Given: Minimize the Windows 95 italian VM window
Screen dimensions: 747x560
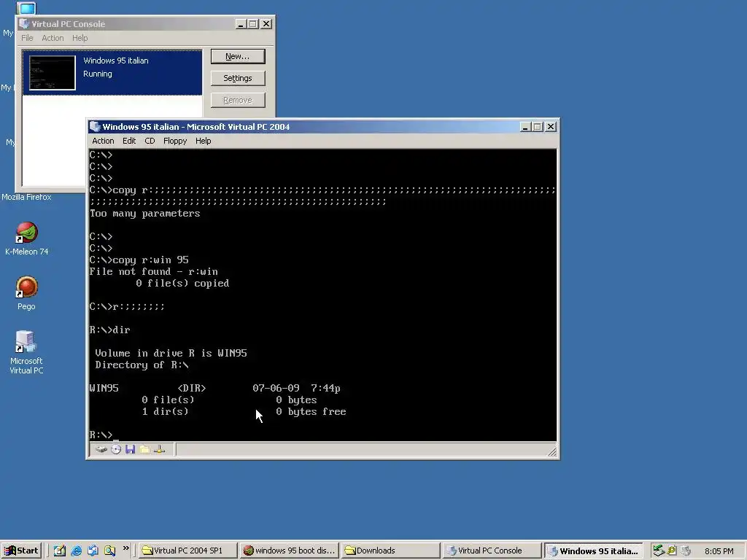Looking at the screenshot, I should point(525,127).
